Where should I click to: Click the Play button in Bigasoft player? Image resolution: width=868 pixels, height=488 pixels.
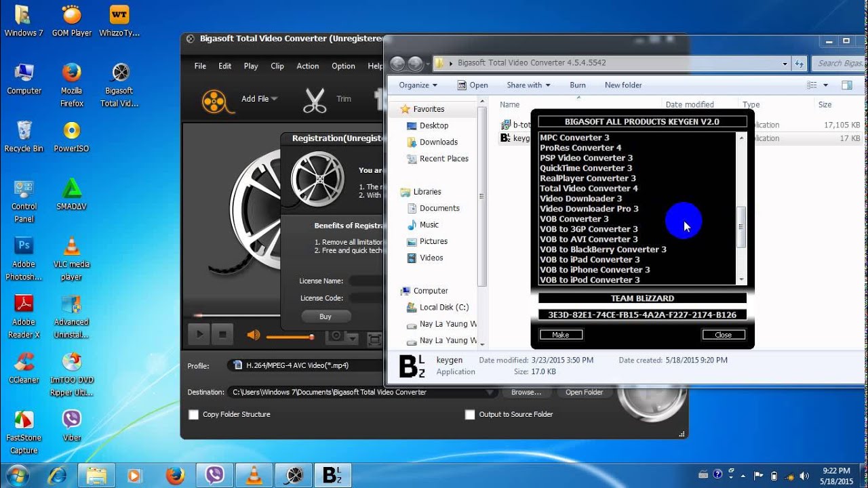pos(199,334)
